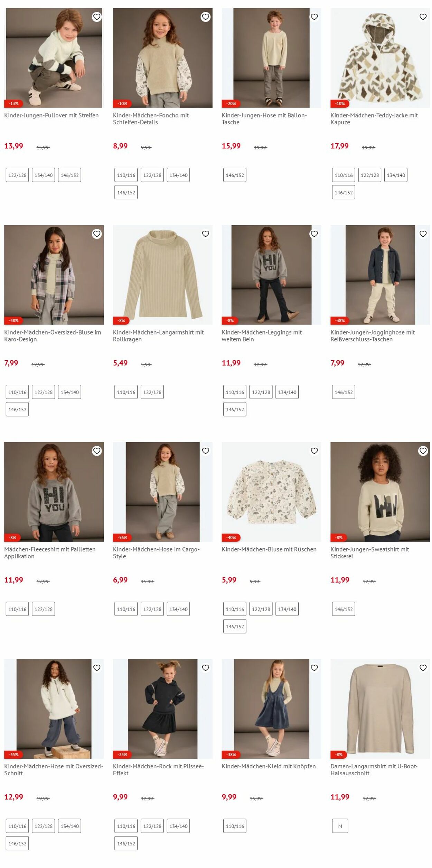The height and width of the screenshot is (868, 432).
Task: Open Kinder-Jungen-Sweatshirt mit Stickerei title link
Action: click(369, 552)
